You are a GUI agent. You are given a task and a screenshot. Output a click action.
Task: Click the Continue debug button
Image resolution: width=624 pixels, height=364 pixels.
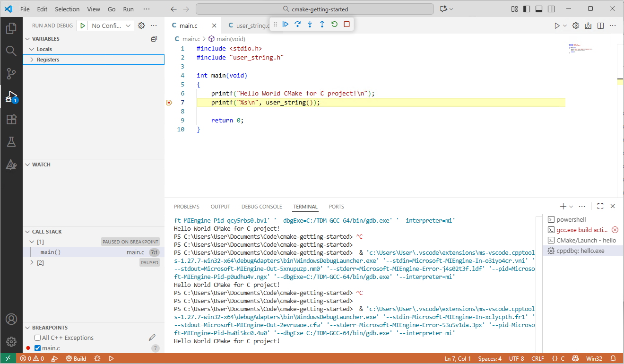[286, 24]
